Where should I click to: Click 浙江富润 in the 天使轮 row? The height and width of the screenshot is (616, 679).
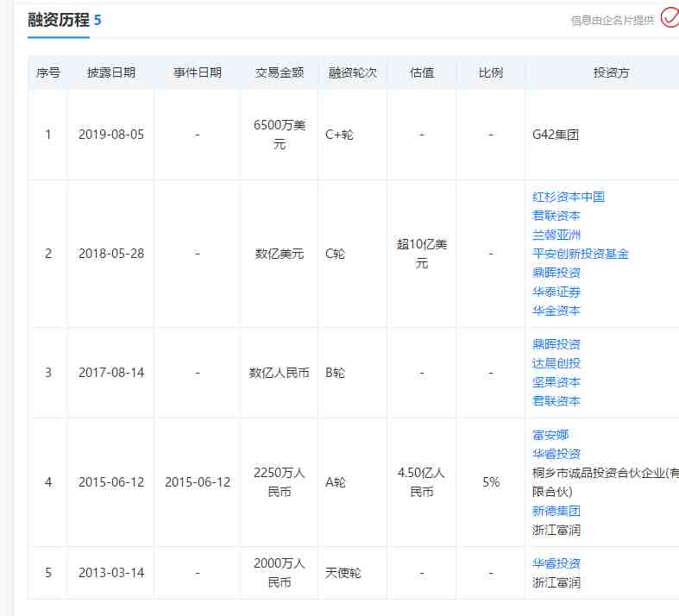tap(556, 582)
